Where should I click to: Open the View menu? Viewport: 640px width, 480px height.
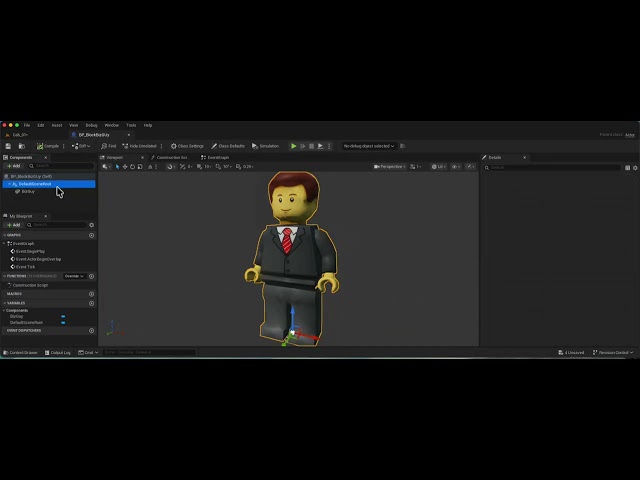(73, 125)
